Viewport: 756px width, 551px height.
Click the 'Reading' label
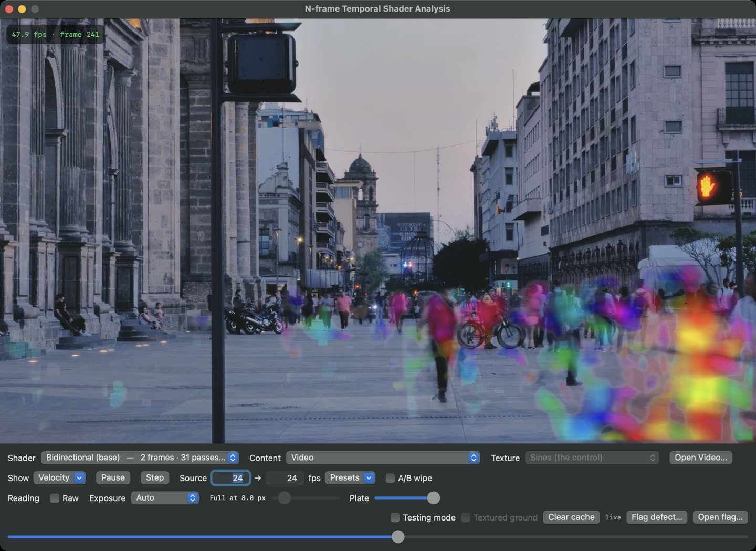(x=24, y=498)
